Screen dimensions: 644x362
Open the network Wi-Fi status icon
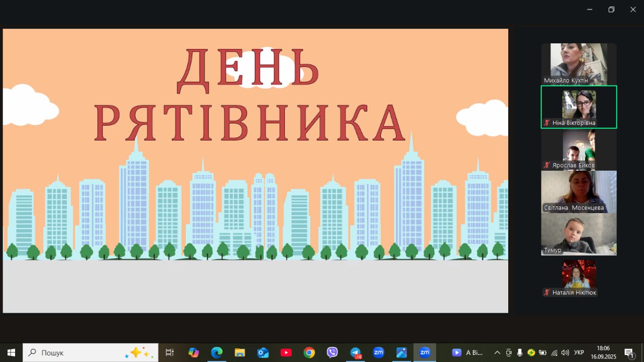(x=554, y=352)
